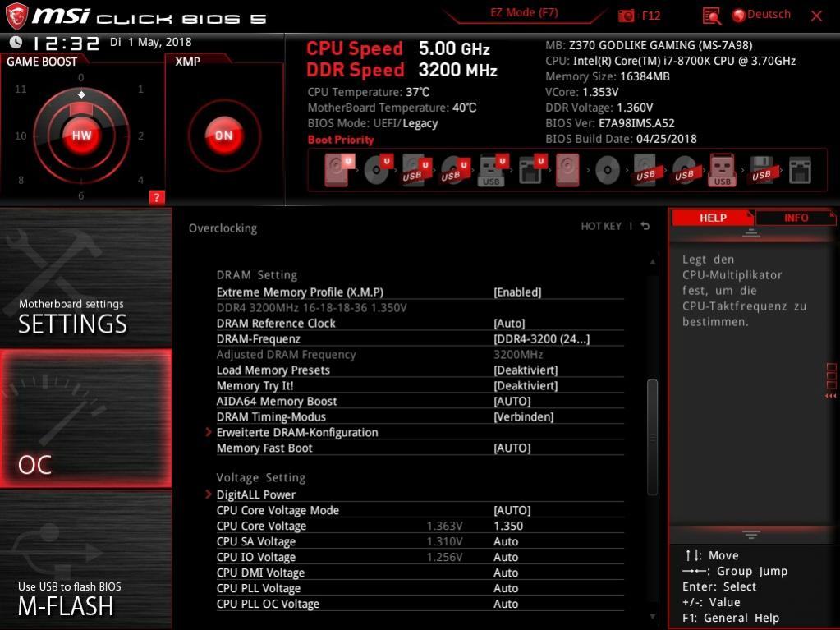Close the BIOS with the red X

816,16
